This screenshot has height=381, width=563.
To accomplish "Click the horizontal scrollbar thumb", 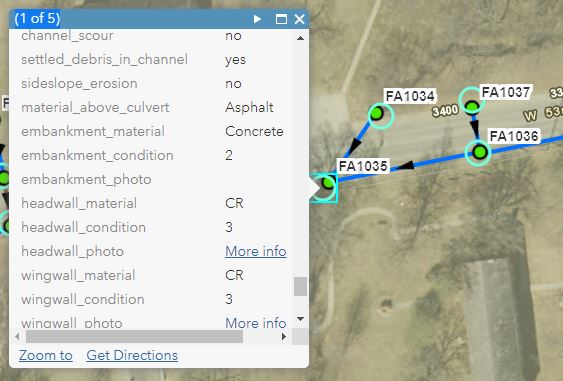I will click(x=134, y=336).
